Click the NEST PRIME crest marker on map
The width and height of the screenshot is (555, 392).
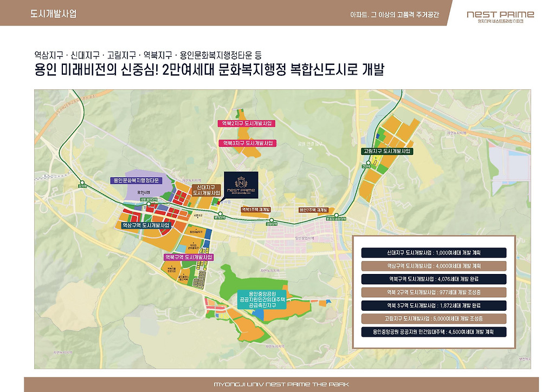tap(241, 185)
